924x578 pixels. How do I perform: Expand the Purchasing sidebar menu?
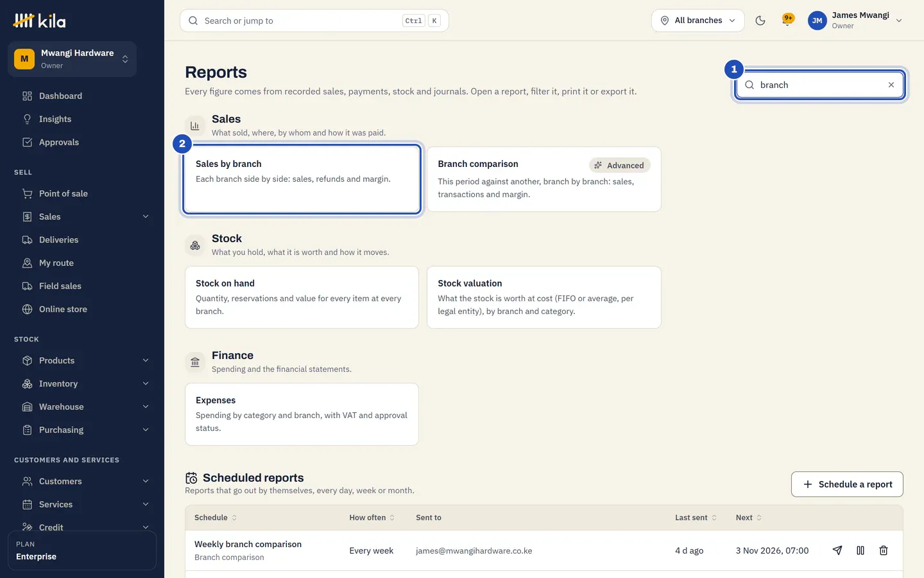point(146,430)
